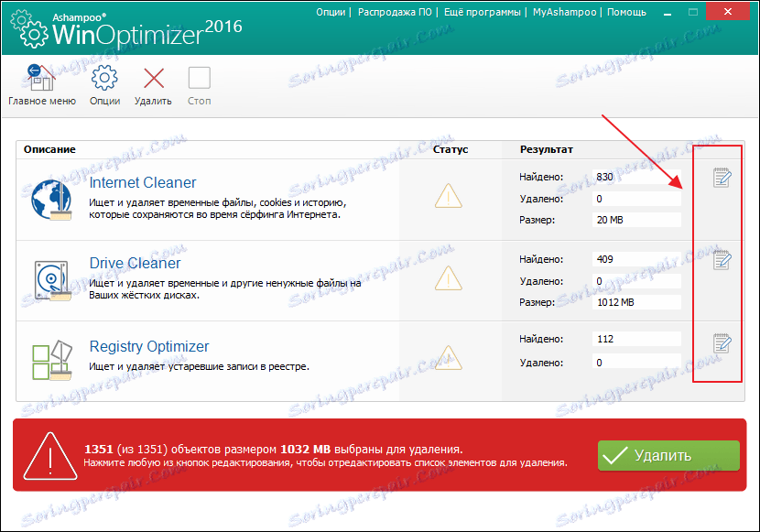Click the Нажмите любую из кнопок hint text
The width and height of the screenshot is (760, 532).
tap(325, 462)
